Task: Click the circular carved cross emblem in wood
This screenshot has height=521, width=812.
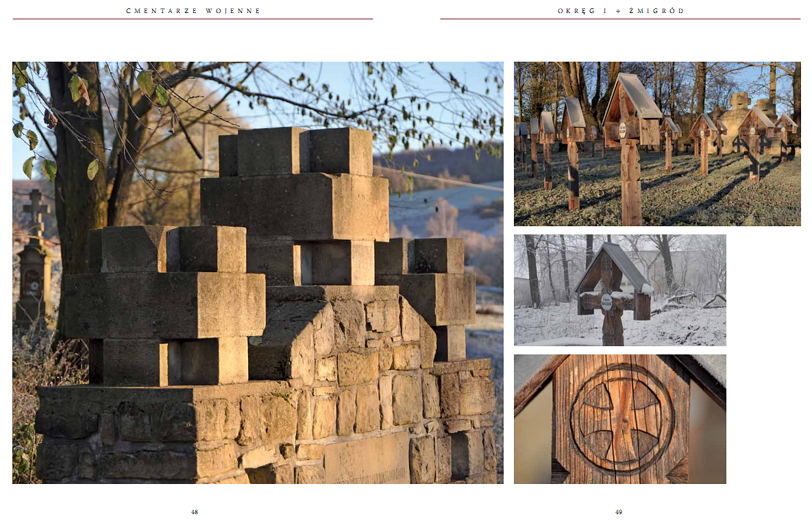Action: tap(622, 417)
